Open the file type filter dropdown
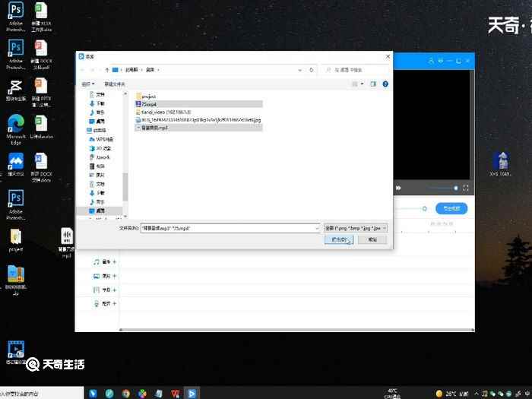 coord(356,227)
